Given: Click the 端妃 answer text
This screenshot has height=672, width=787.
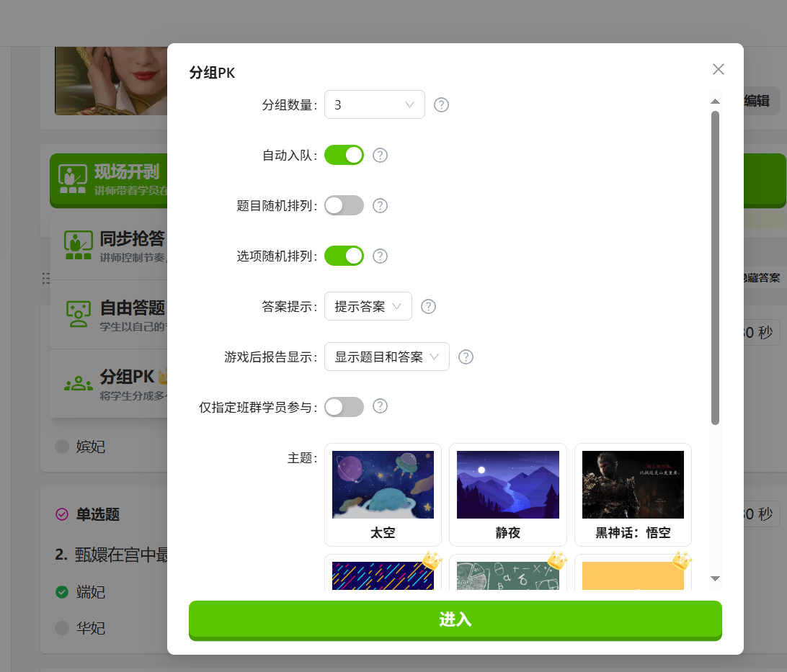Looking at the screenshot, I should [x=91, y=592].
